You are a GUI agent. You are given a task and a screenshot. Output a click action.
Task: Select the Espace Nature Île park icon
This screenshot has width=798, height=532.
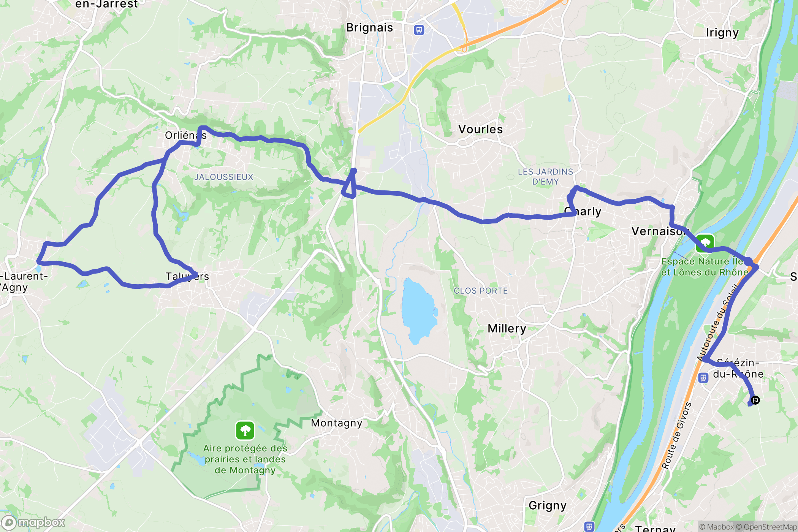705,243
